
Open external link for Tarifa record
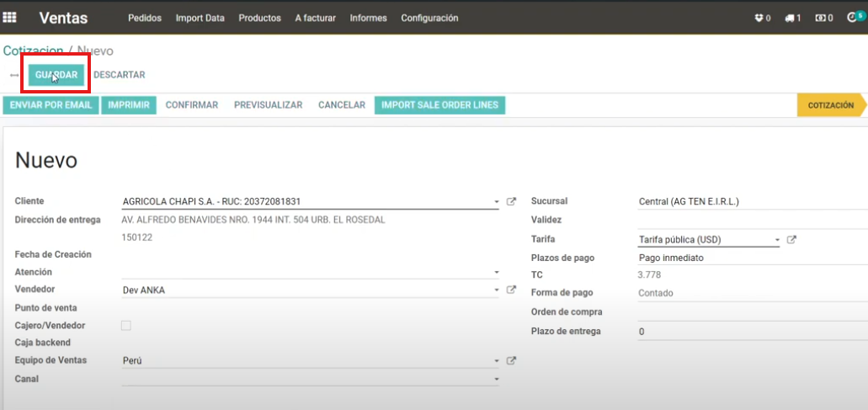point(791,240)
